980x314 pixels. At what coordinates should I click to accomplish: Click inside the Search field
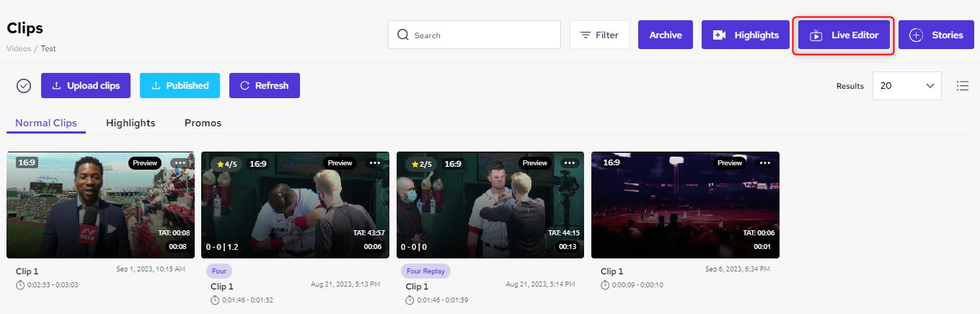(x=483, y=35)
